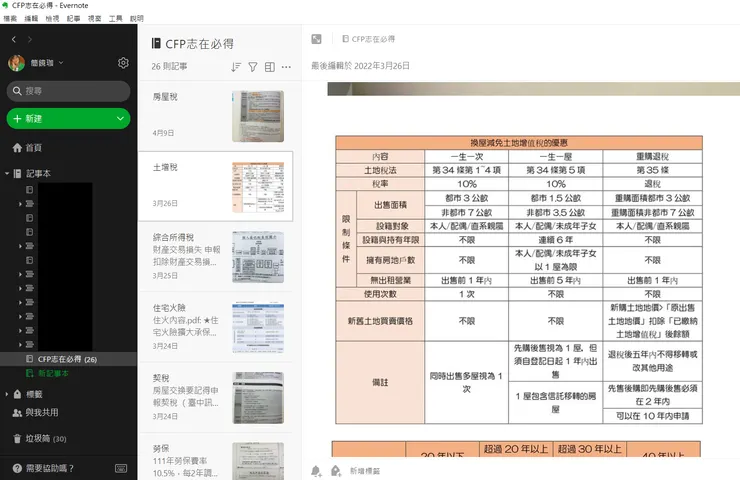Open the 新建 dropdown arrow
This screenshot has width=740, height=480.
pos(120,118)
